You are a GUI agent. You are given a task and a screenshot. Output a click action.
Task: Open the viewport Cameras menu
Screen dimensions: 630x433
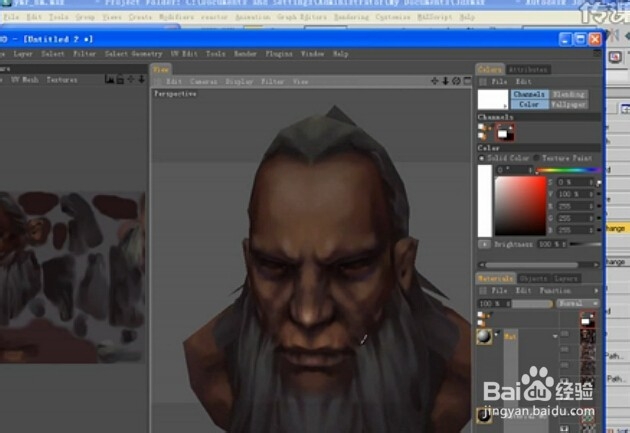pyautogui.click(x=203, y=82)
